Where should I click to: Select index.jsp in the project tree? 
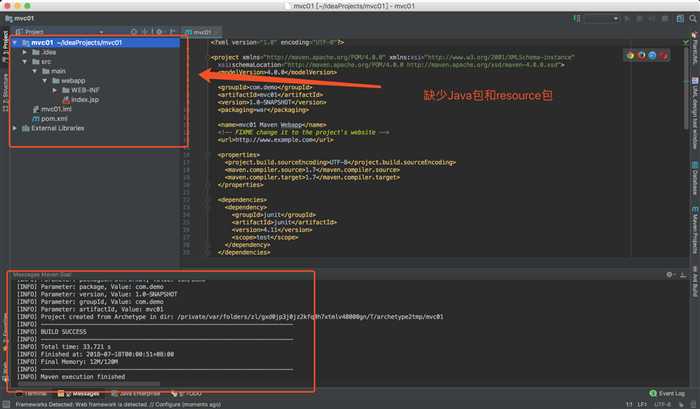[84, 99]
